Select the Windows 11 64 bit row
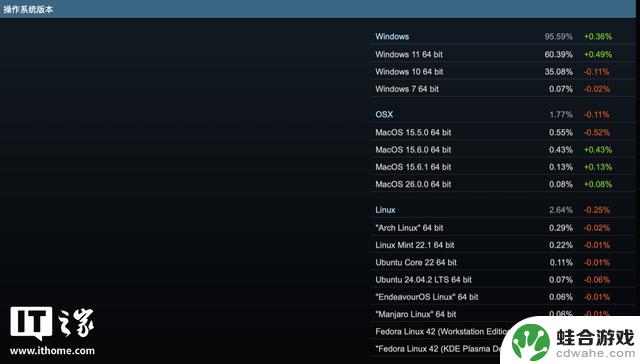 (503, 54)
